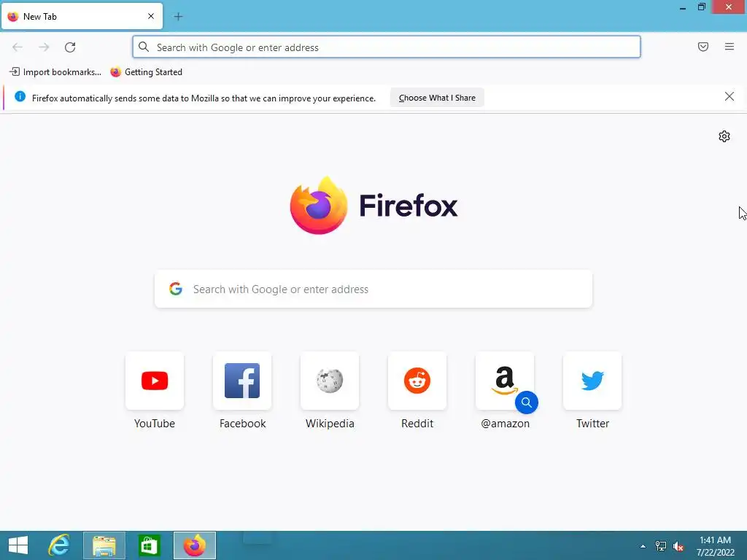Screen dimensions: 747x560
Task: Reload the current page
Action: pyautogui.click(x=70, y=47)
